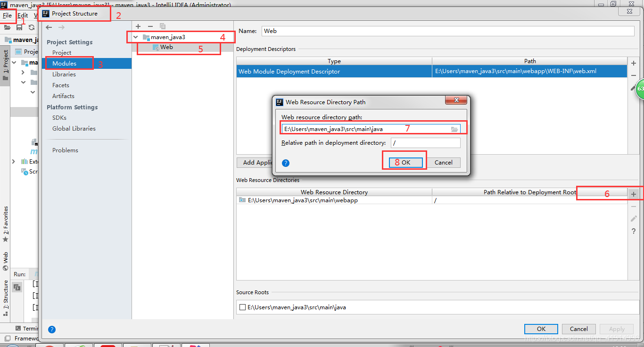The width and height of the screenshot is (644, 347).
Task: Click the Web Resource Directory column header
Action: point(334,192)
